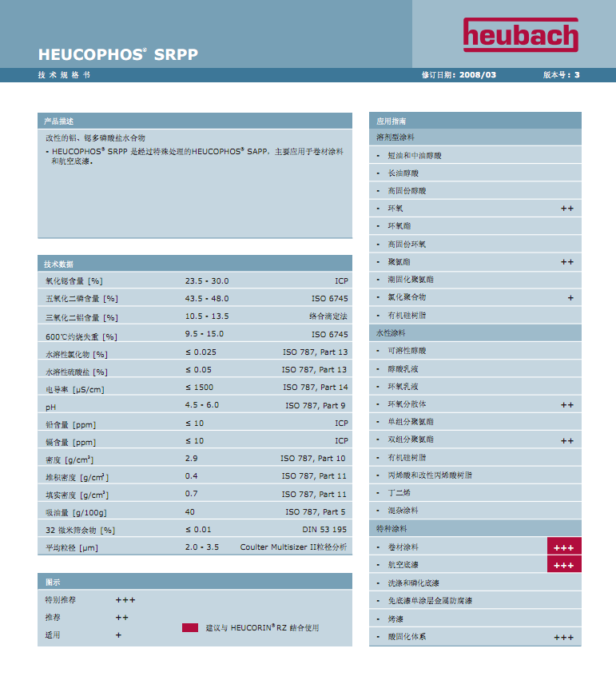Click the 氧化锶含量 row value 23.5 - 30.0
Viewport: 616px width, 700px height.
point(207,281)
